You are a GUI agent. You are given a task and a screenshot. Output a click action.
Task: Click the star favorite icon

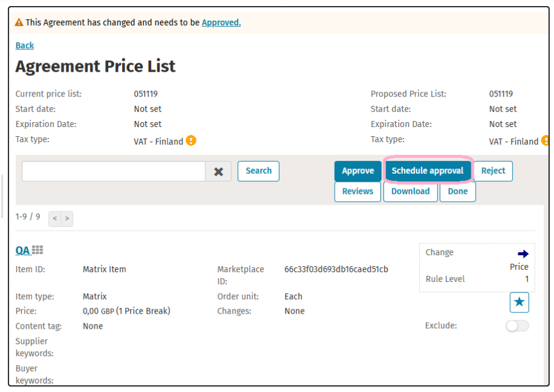[x=519, y=302]
